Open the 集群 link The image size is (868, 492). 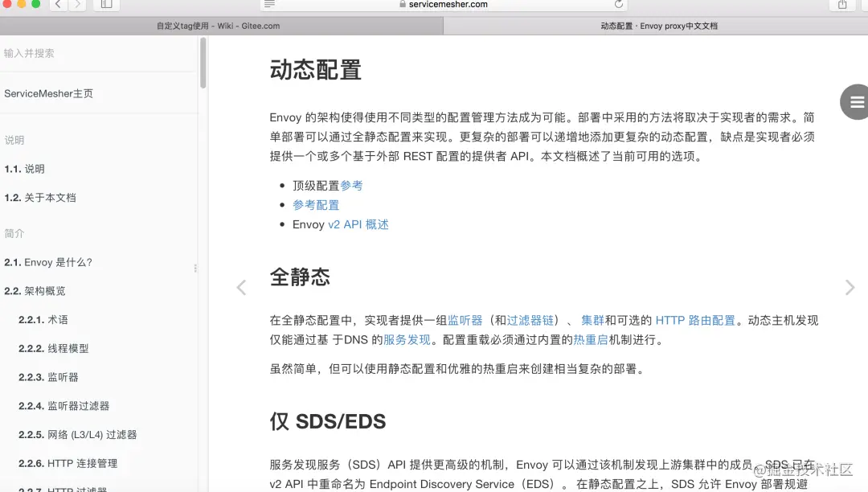[x=593, y=321]
